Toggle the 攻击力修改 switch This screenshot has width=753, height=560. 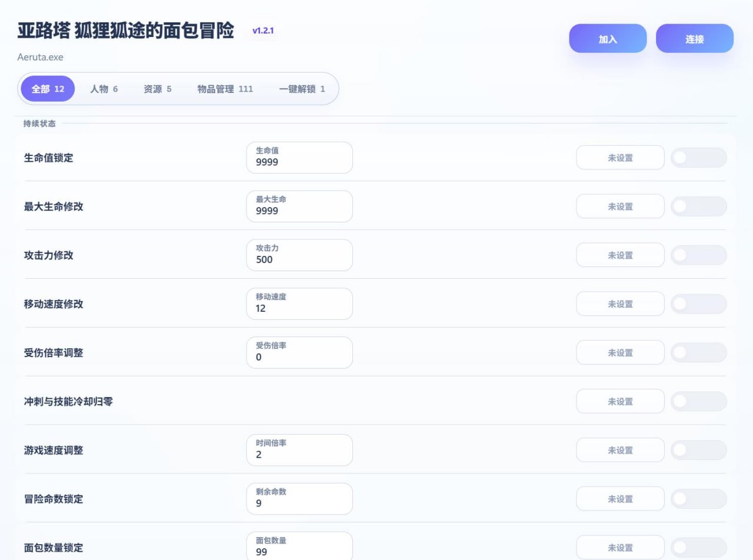click(x=698, y=255)
